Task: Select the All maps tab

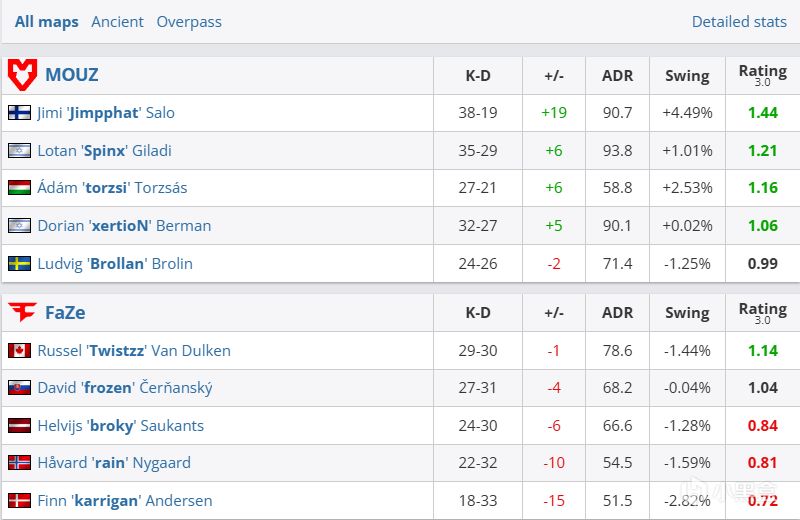Action: pos(46,21)
